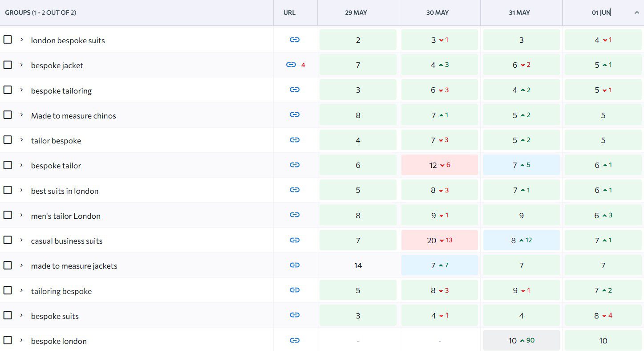Viewport: 644px width, 351px height.
Task: Open URL link icon for bespoke jacket
Action: tap(291, 65)
